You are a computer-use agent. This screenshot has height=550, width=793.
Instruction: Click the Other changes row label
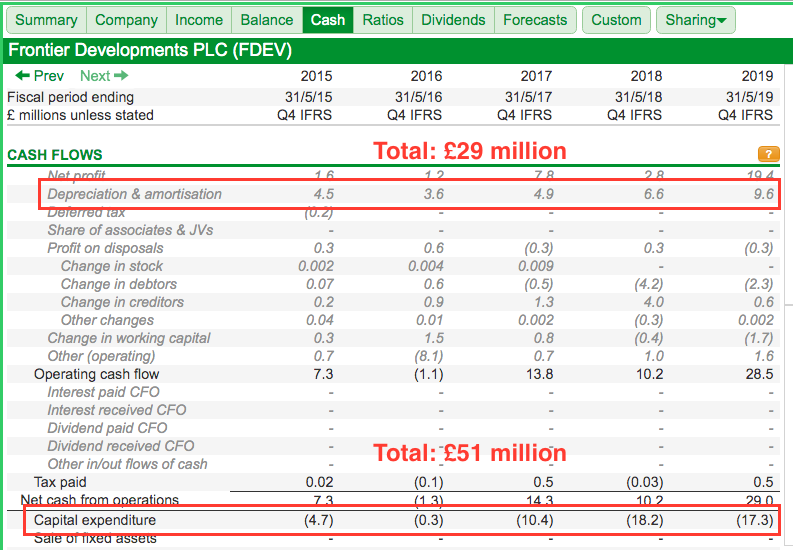tap(107, 320)
